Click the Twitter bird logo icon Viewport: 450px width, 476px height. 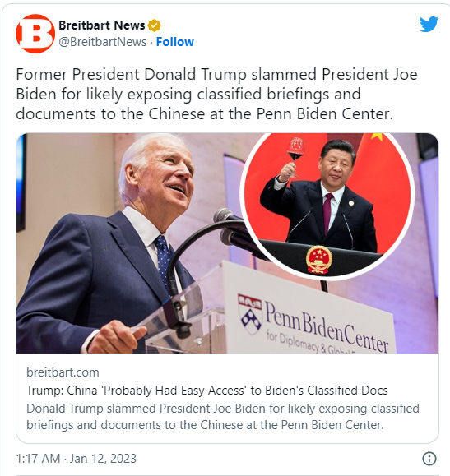pyautogui.click(x=429, y=25)
